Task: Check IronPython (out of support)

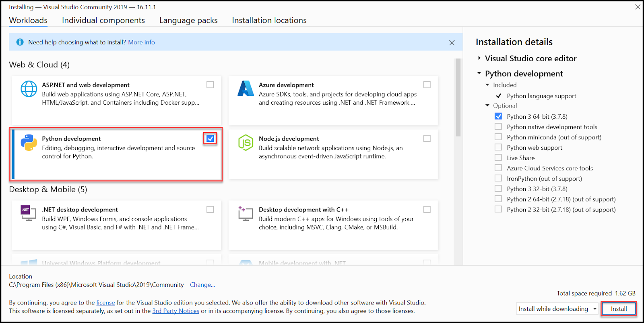Action: click(498, 178)
